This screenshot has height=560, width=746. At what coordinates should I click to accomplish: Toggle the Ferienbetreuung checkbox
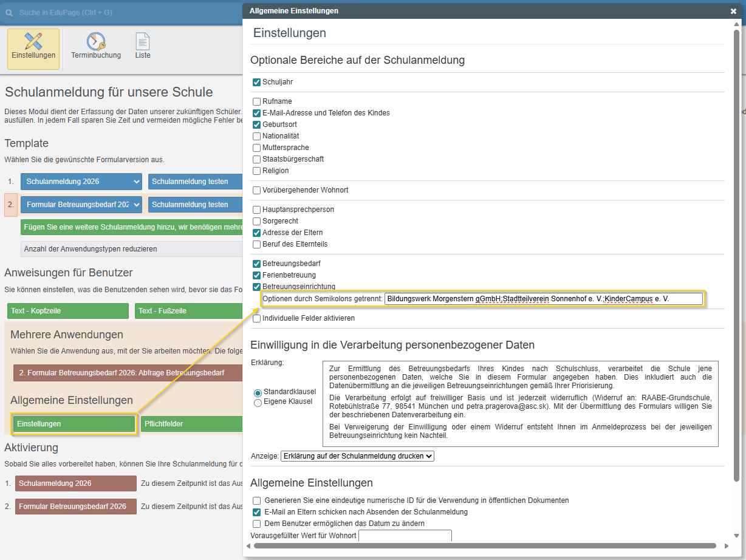(x=257, y=275)
